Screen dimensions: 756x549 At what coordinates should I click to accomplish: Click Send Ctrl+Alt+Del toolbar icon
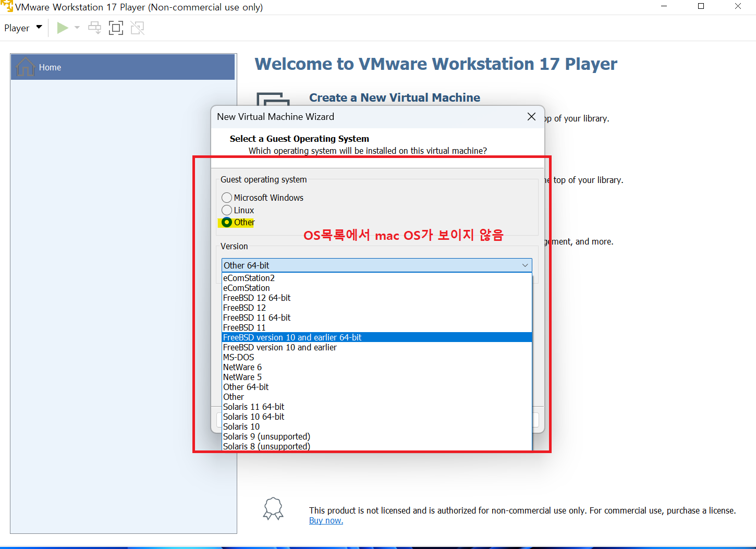(x=94, y=28)
